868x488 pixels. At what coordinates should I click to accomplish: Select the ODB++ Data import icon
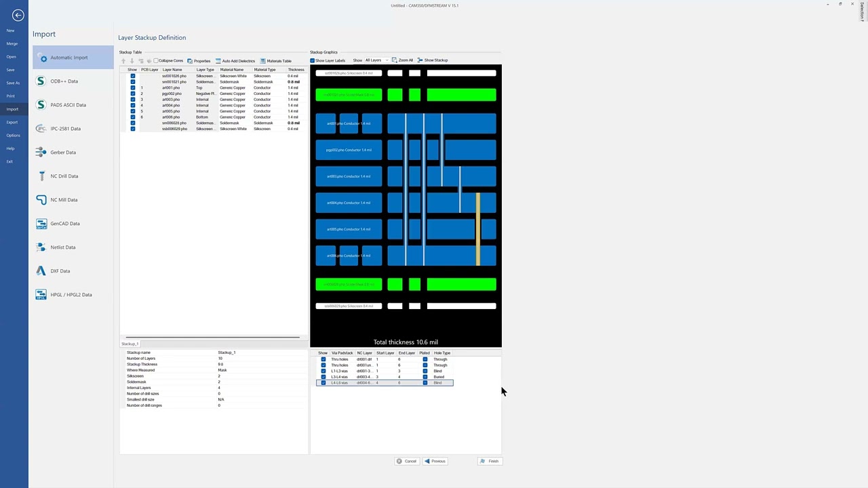(x=41, y=81)
